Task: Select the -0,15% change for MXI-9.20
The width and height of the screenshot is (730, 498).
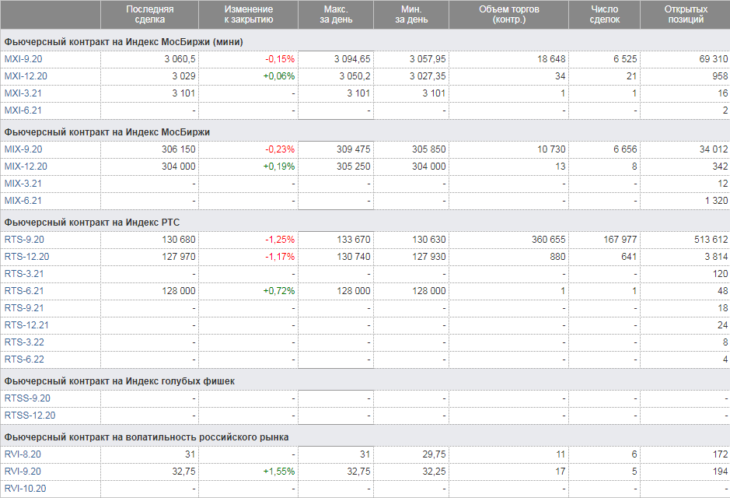Action: pyautogui.click(x=280, y=59)
